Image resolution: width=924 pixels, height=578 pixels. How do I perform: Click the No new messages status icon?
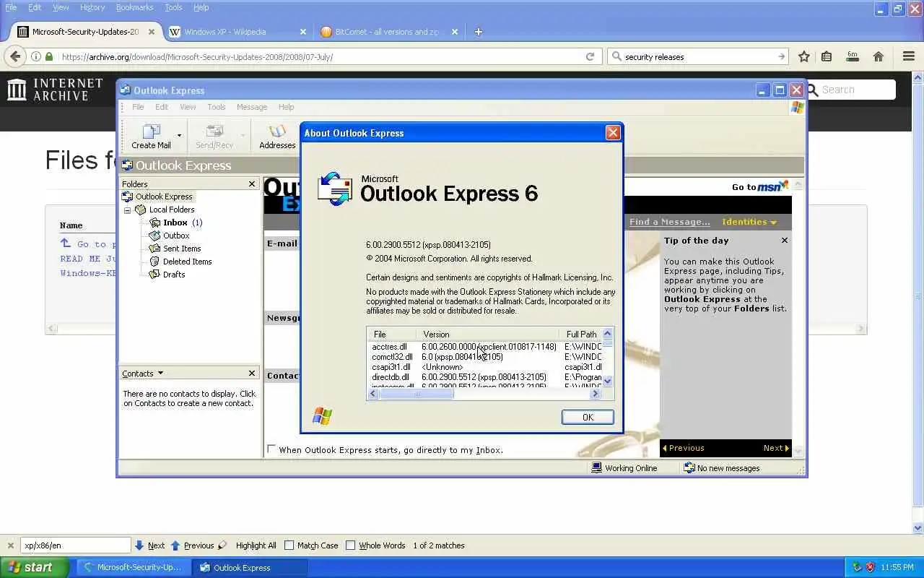tap(689, 468)
